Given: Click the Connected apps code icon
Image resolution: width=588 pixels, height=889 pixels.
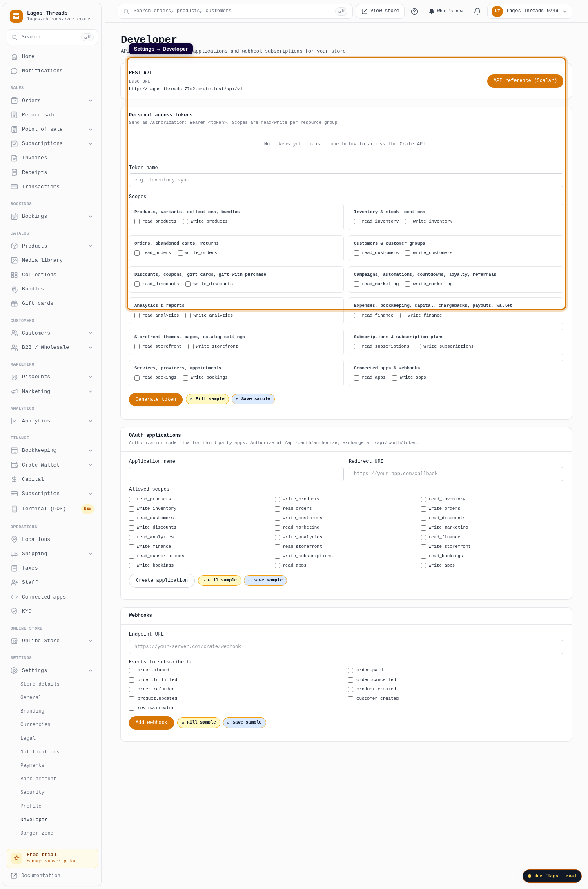Looking at the screenshot, I should (x=14, y=597).
